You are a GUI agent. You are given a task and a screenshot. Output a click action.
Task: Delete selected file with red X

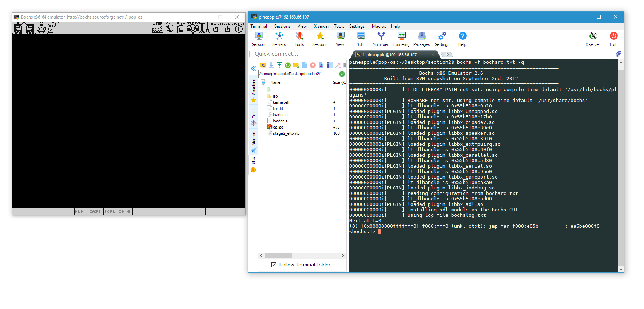click(x=313, y=65)
